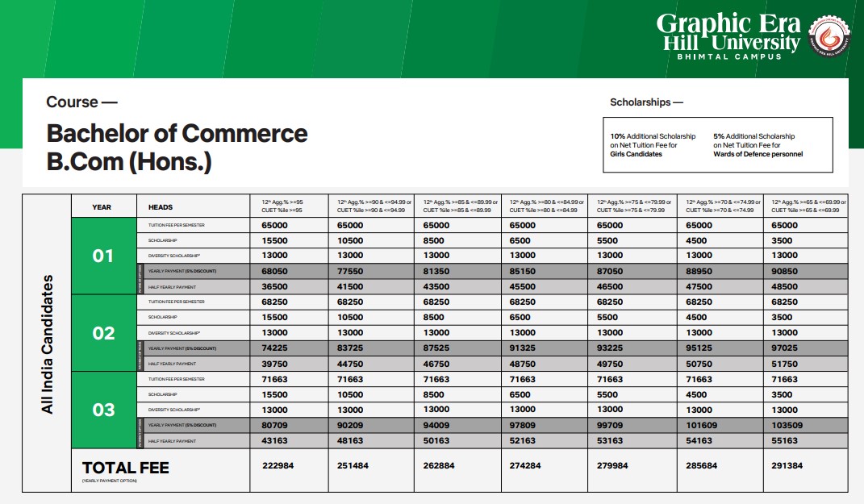Click the Graphic Era circular emblem logo
Image resolution: width=864 pixels, height=504 pixels.
[830, 37]
